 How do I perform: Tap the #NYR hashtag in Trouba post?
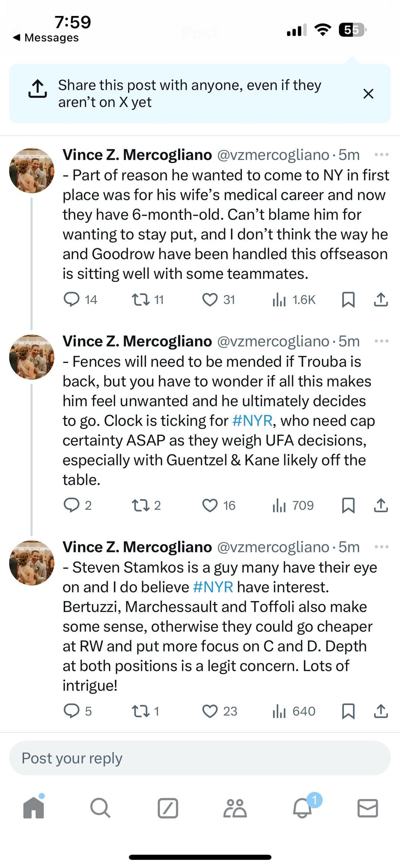click(x=252, y=421)
